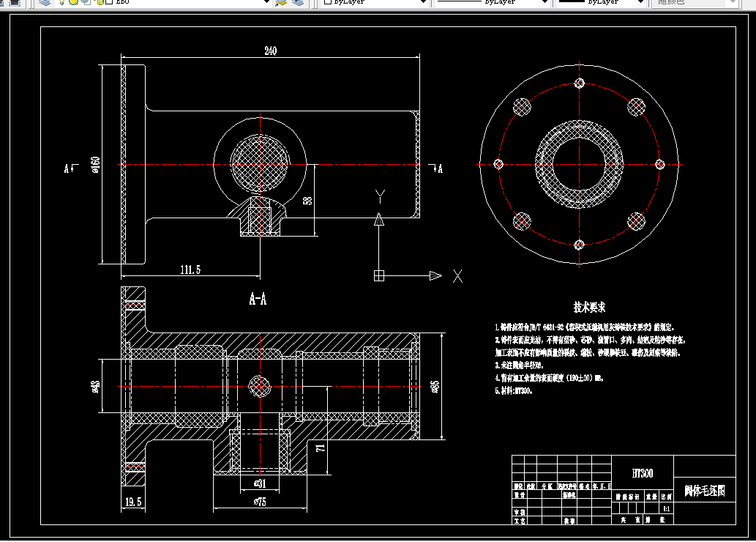Select the left A section cut marker
Screen dimensions: 756x542
coord(71,168)
